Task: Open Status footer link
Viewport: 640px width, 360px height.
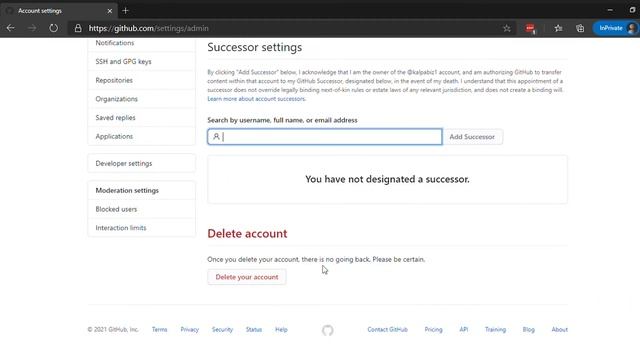Action: pos(253,329)
